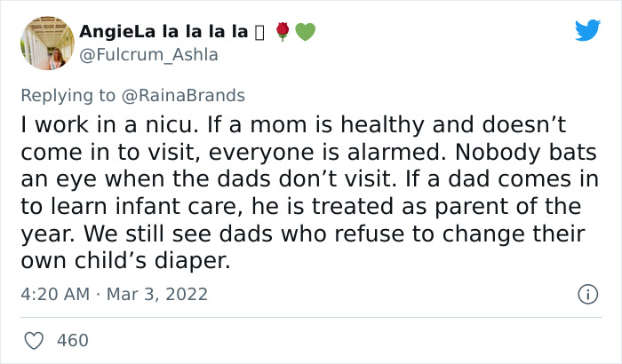Click the rose emoji beside the name
The width and height of the screenshot is (622, 364).
click(x=283, y=32)
